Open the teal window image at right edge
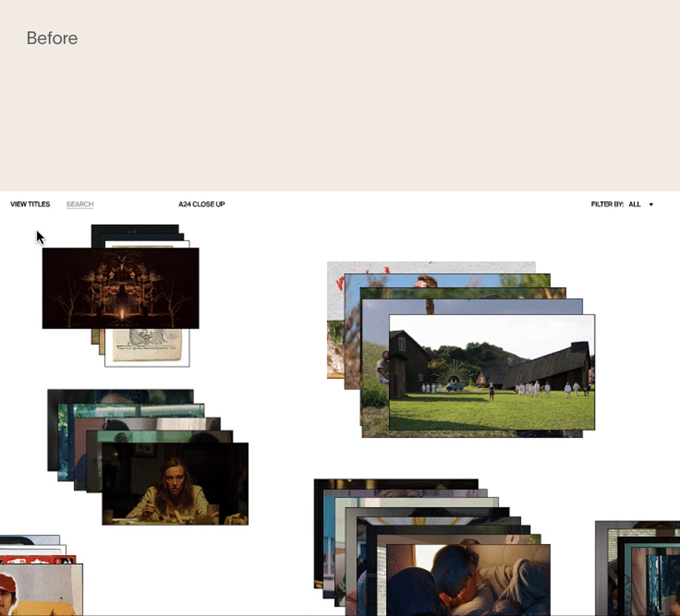Viewport: 680px width, 616px height. (655, 583)
